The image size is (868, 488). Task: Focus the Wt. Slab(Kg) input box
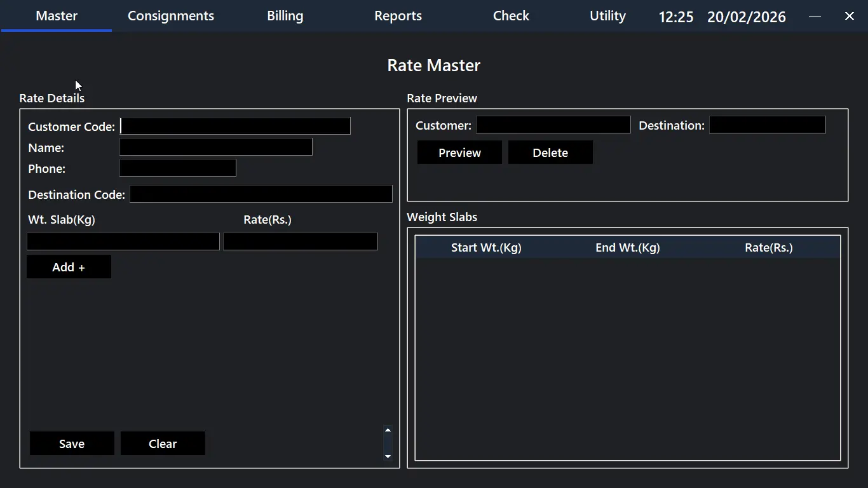pyautogui.click(x=123, y=241)
